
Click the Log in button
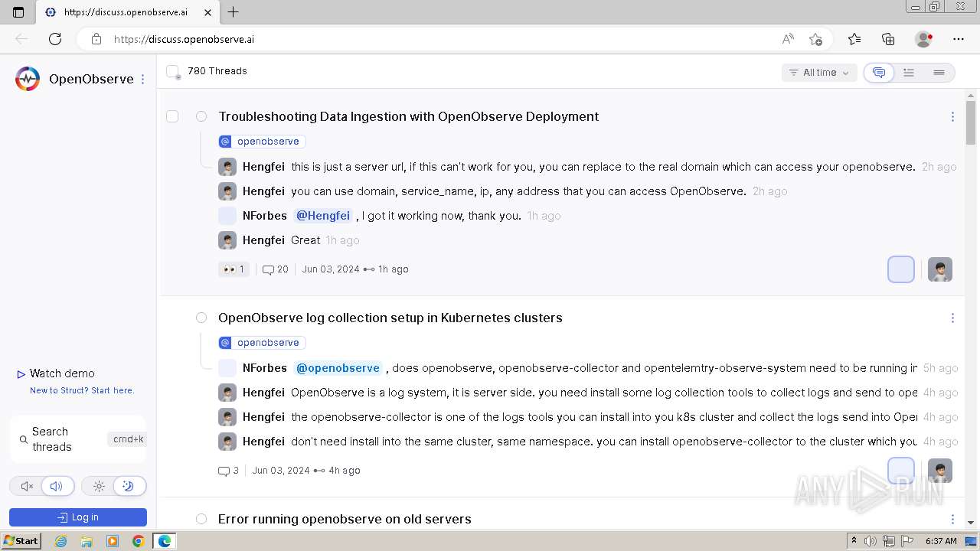[78, 517]
